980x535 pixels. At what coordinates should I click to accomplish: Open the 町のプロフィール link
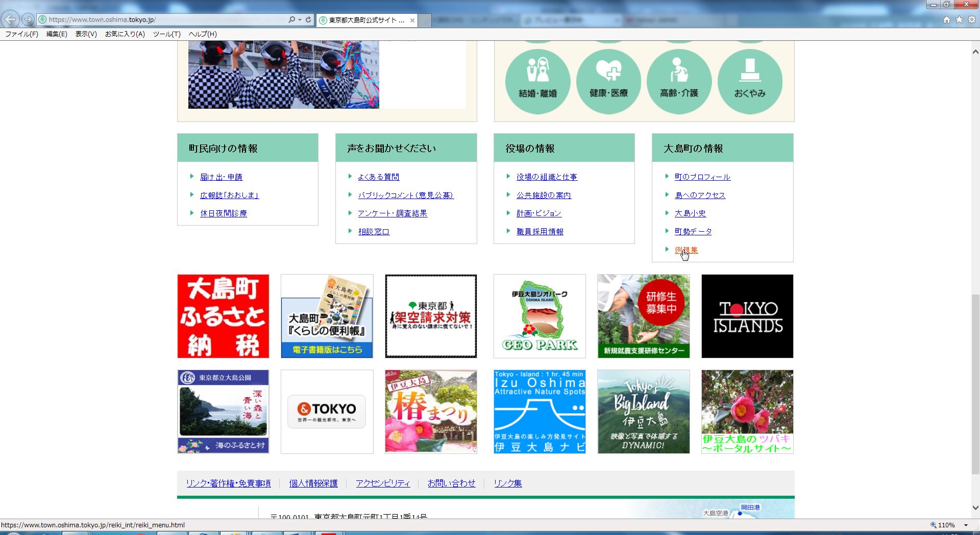702,177
